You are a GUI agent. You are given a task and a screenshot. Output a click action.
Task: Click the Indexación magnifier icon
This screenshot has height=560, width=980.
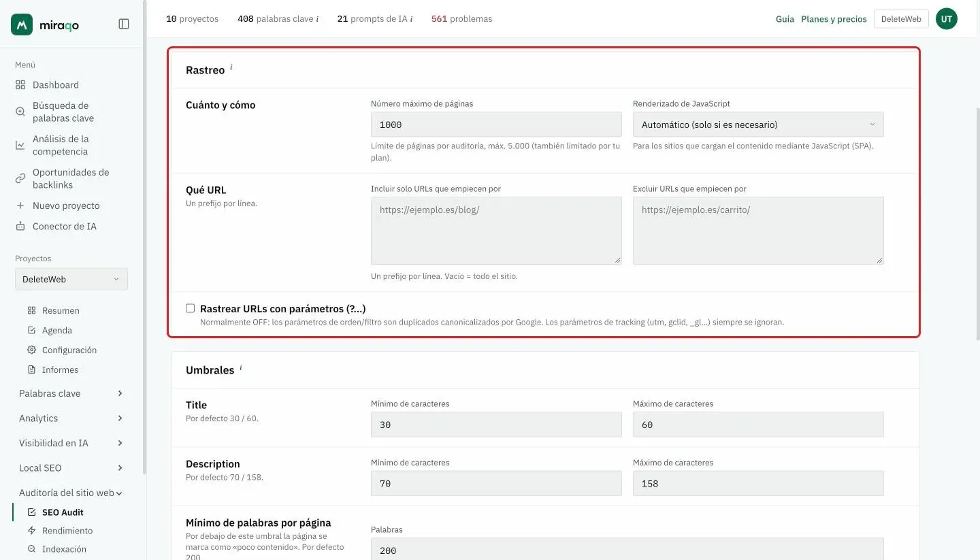coord(31,549)
